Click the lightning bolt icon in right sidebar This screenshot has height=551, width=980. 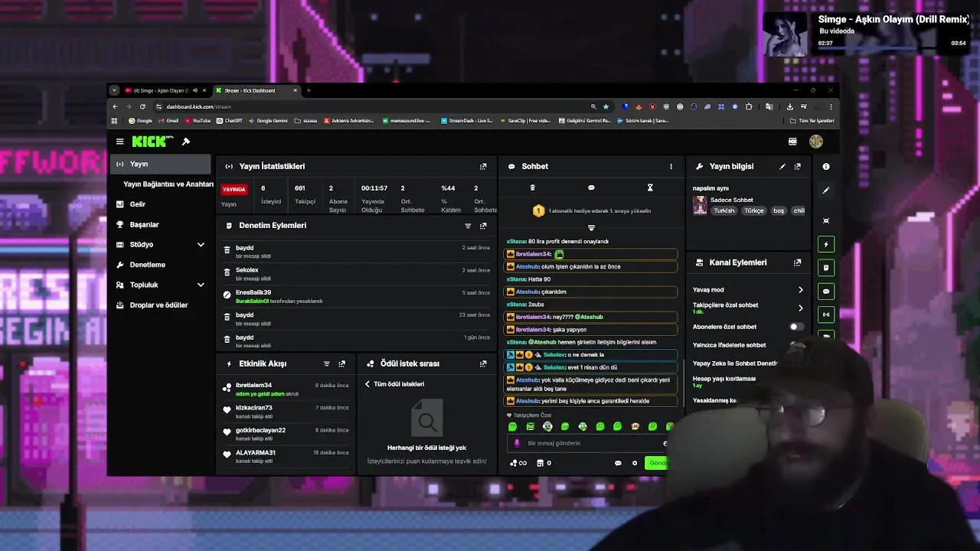826,244
